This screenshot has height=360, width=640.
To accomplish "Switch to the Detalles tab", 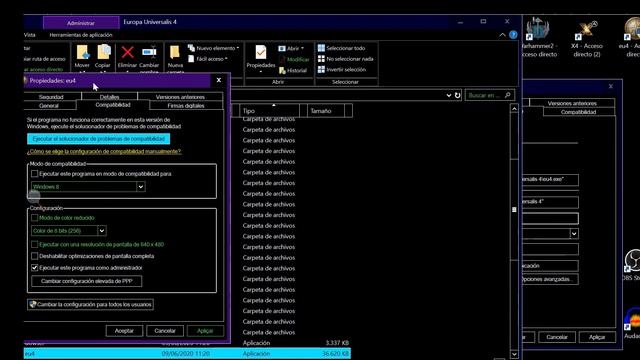I will pos(109,97).
